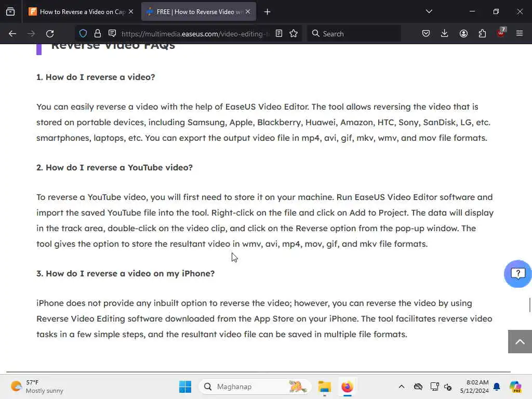This screenshot has width=532, height=399.
Task: Bookmark this page with star icon
Action: click(x=294, y=33)
